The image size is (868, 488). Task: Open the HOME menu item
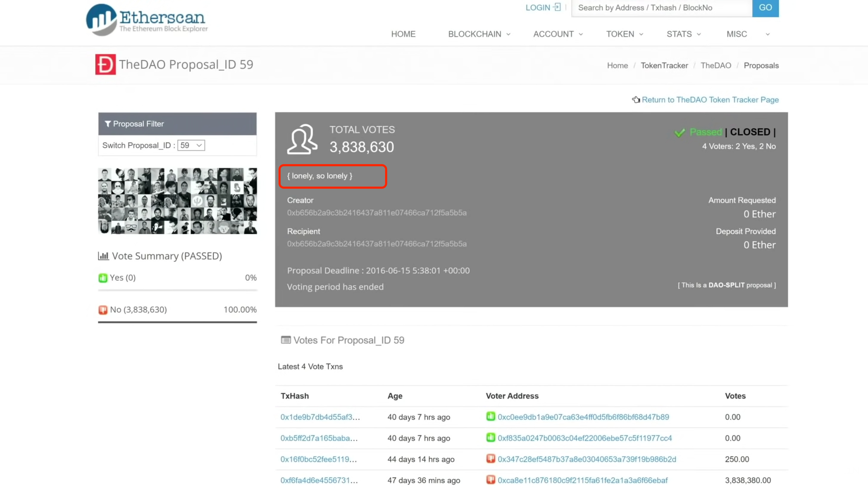click(403, 34)
